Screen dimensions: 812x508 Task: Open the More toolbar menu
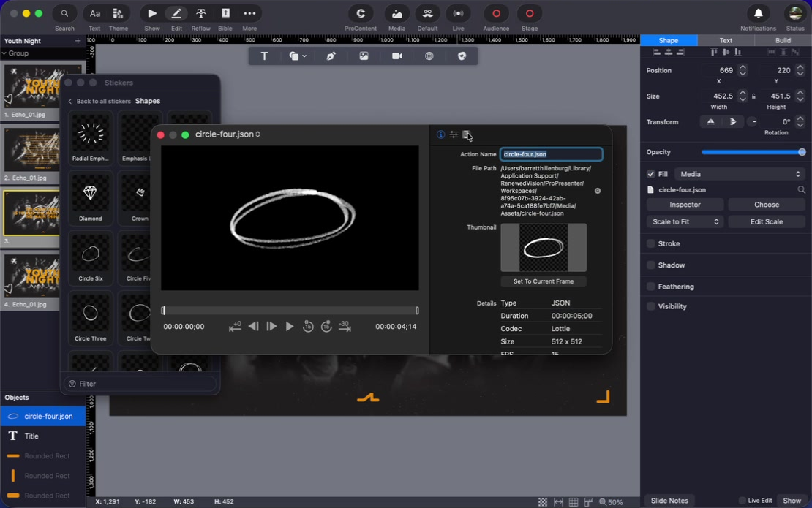click(249, 13)
